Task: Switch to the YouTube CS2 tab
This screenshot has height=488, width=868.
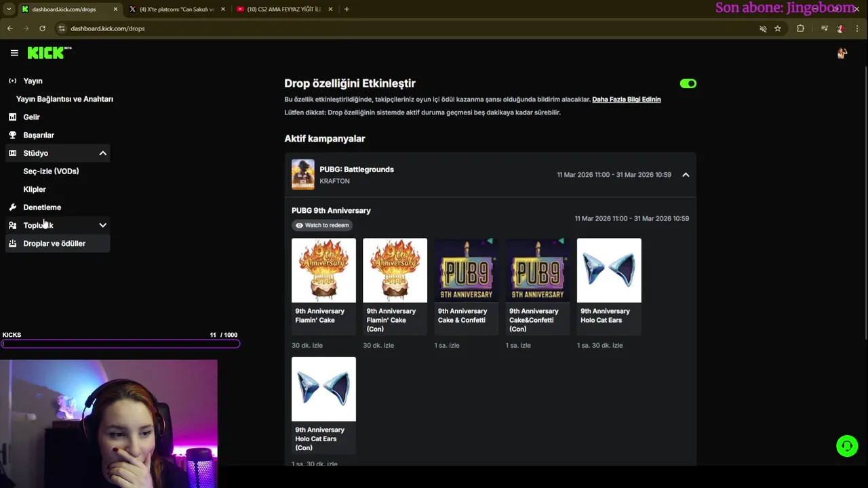Action: [x=285, y=9]
